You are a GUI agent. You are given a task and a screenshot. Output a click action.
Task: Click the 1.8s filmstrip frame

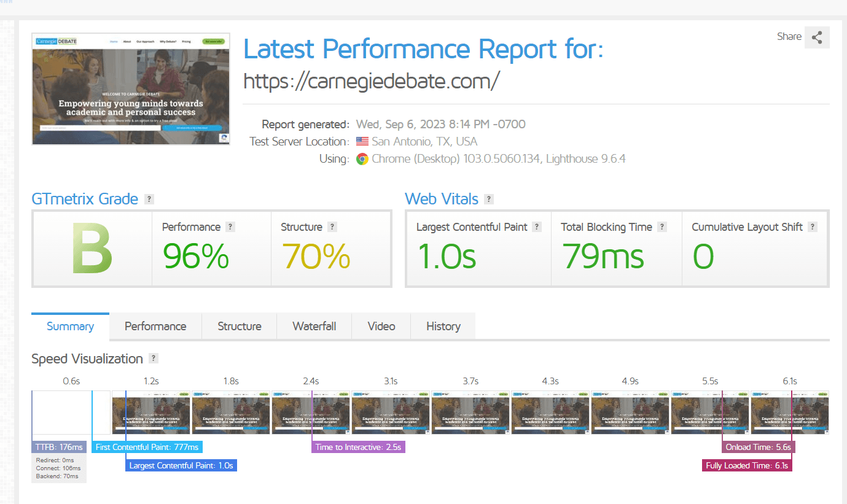(231, 413)
